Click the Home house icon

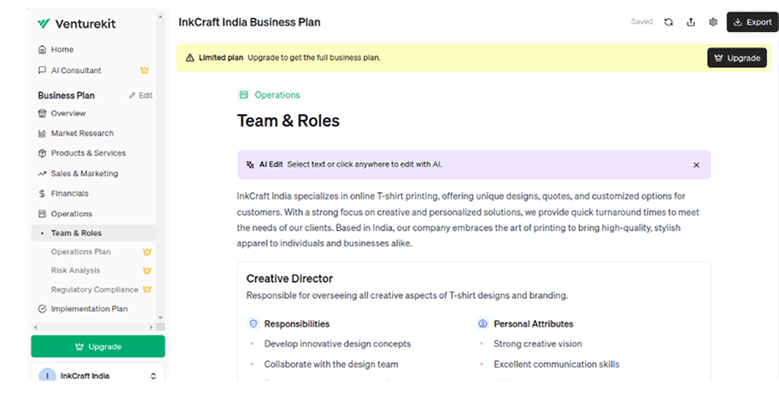pyautogui.click(x=42, y=49)
